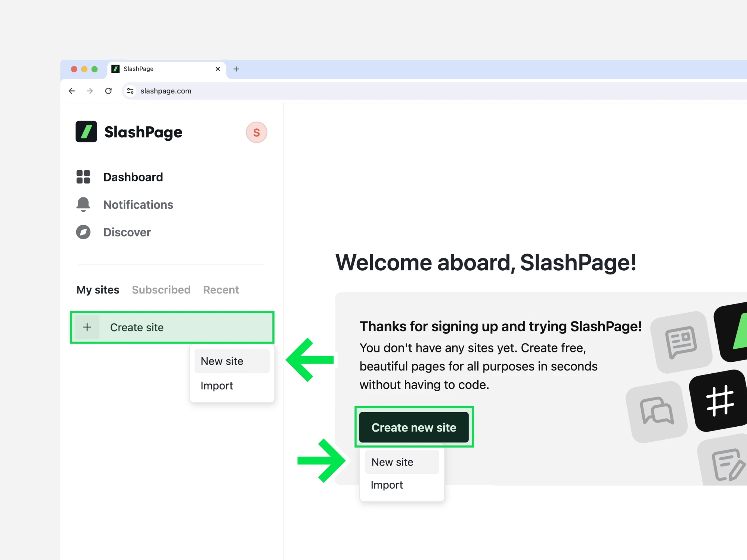The height and width of the screenshot is (560, 747).
Task: Select New site under Create site
Action: [x=232, y=361]
